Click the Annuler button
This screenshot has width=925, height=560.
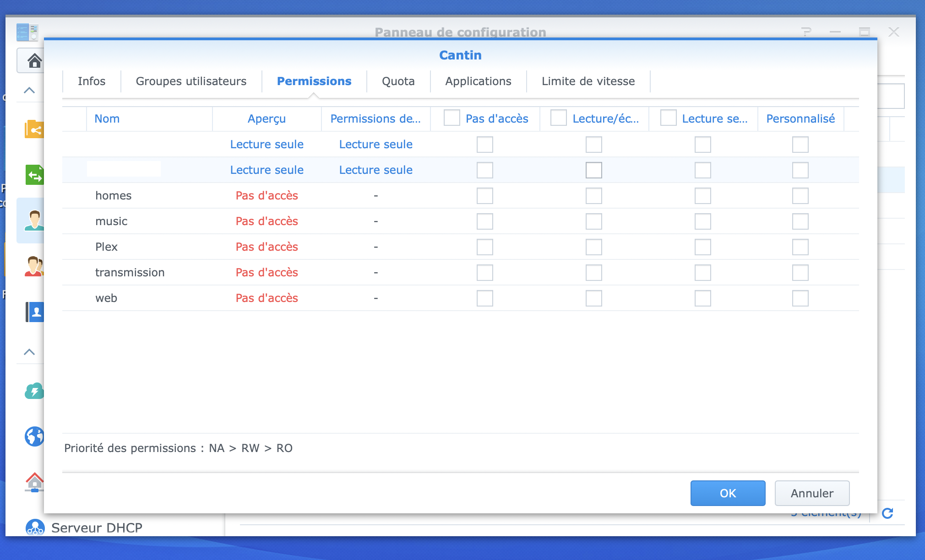[x=812, y=493]
